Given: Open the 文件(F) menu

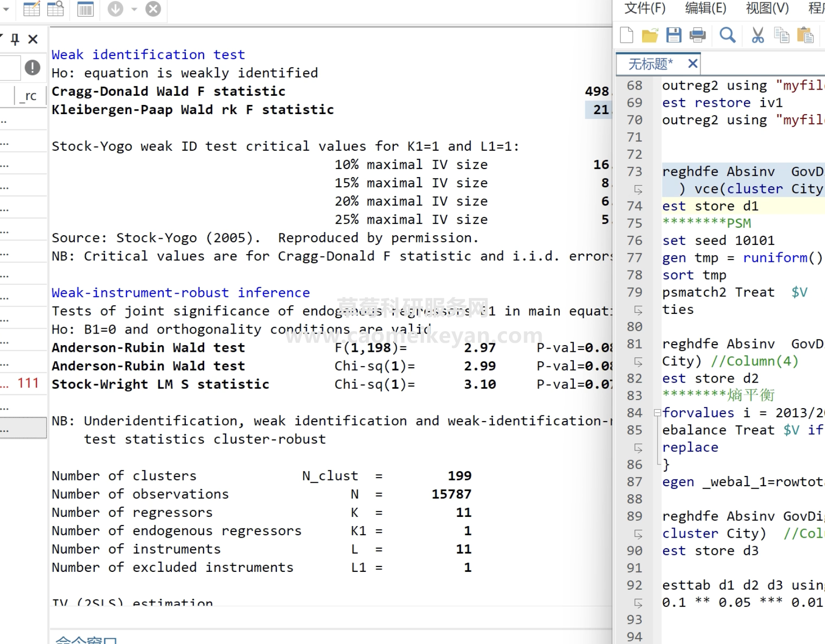Looking at the screenshot, I should click(645, 8).
